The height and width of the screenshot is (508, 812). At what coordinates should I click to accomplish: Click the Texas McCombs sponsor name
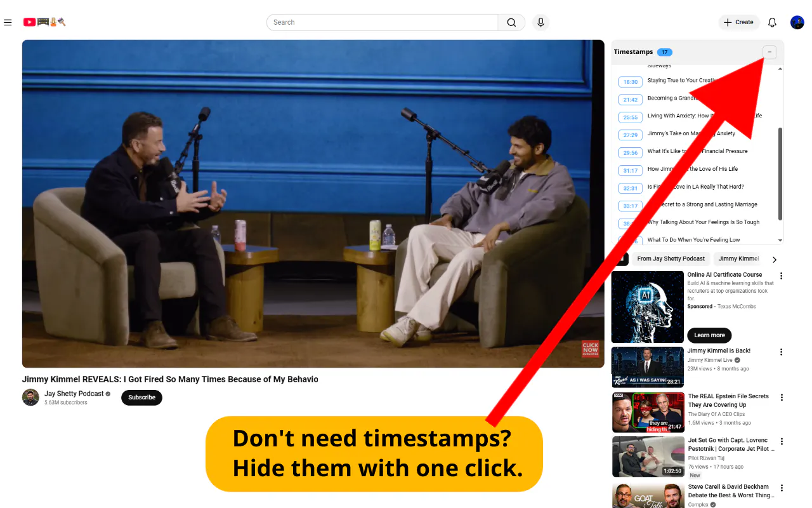click(737, 307)
